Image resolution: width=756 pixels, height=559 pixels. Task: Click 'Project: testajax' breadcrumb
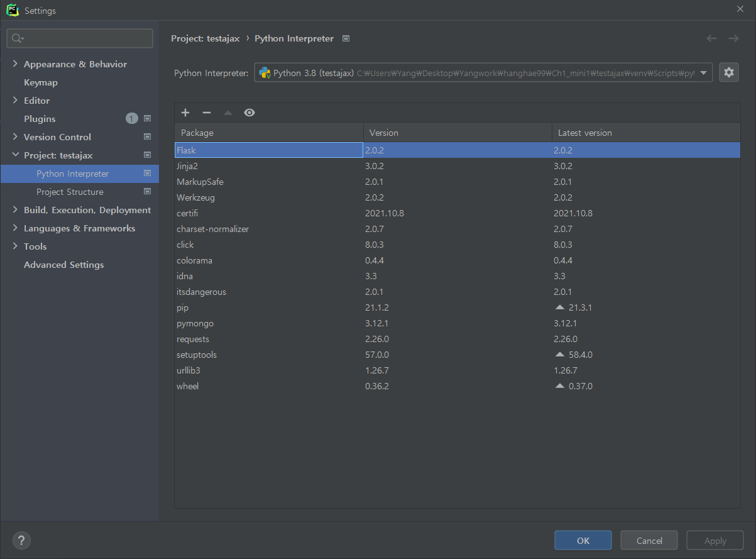(x=205, y=38)
